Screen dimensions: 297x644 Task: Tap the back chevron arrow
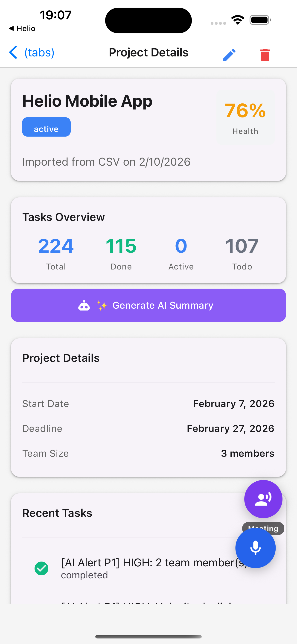13,52
